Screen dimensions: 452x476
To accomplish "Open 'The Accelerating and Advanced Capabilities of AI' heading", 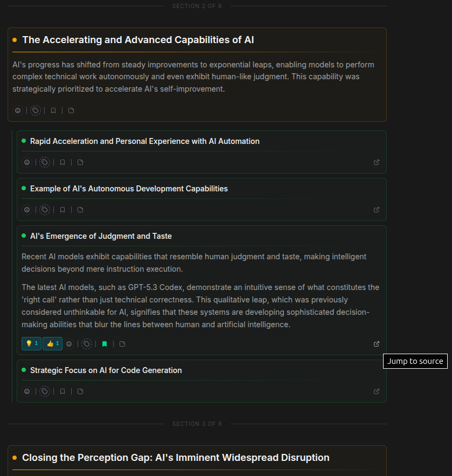I will click(x=138, y=40).
